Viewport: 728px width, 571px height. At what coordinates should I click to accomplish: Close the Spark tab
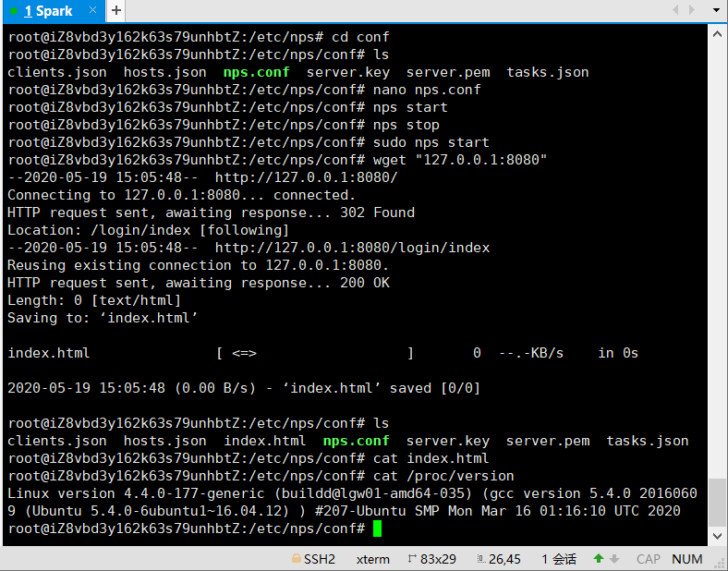tap(93, 10)
